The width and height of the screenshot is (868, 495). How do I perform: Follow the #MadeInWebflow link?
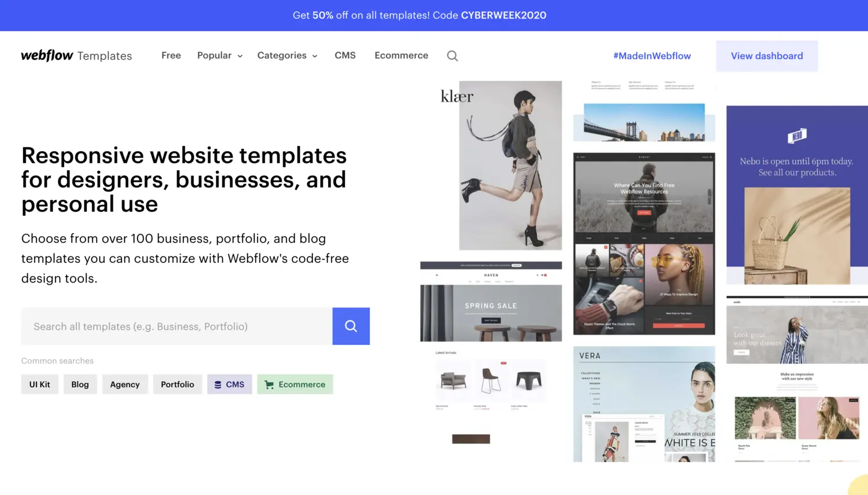[652, 56]
